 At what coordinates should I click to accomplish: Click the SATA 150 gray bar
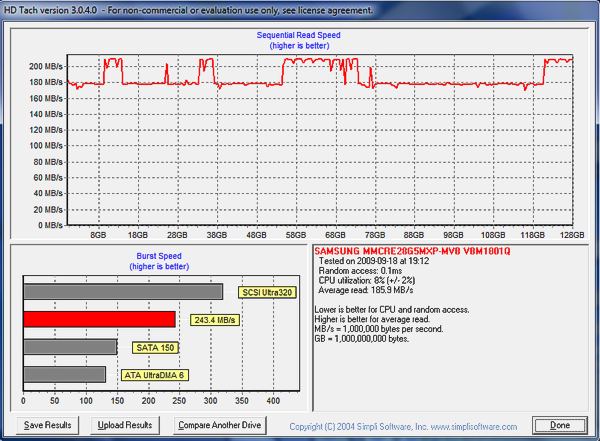point(70,347)
